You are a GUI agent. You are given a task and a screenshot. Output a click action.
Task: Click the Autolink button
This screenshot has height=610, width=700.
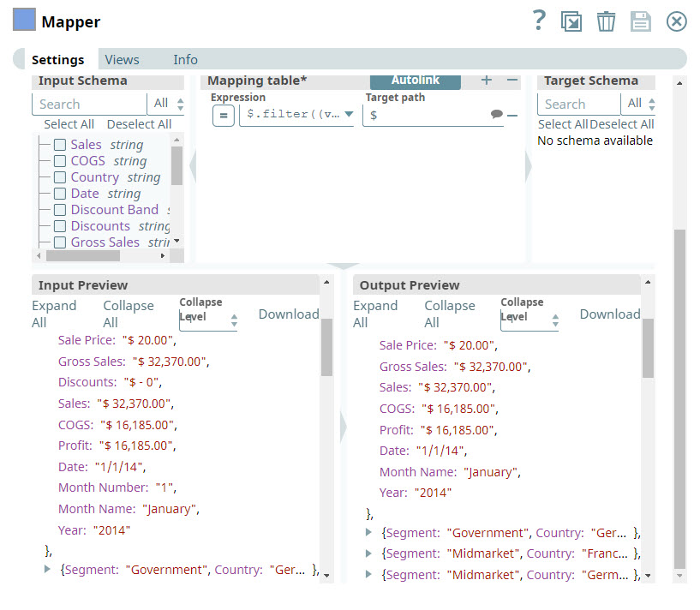[415, 80]
